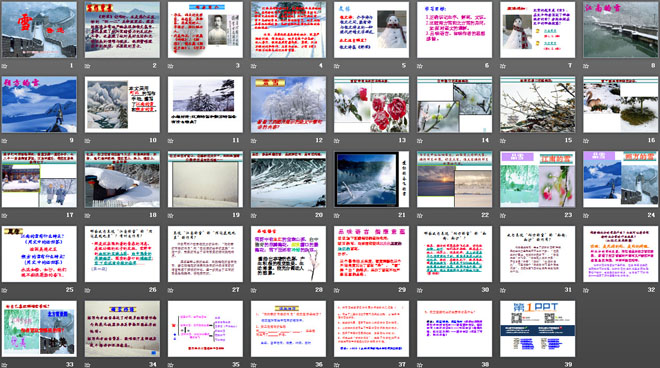This screenshot has height=368, width=660.
Task: Click the animation star icon under slide 5
Action: pos(337,66)
